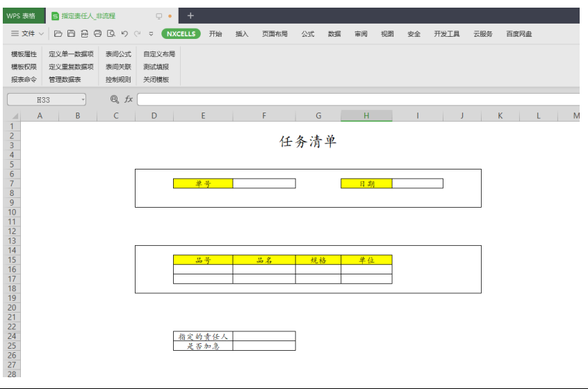Image resolution: width=588 pixels, height=389 pixels.
Task: Click the Save icon in quick toolbar
Action: click(x=71, y=33)
